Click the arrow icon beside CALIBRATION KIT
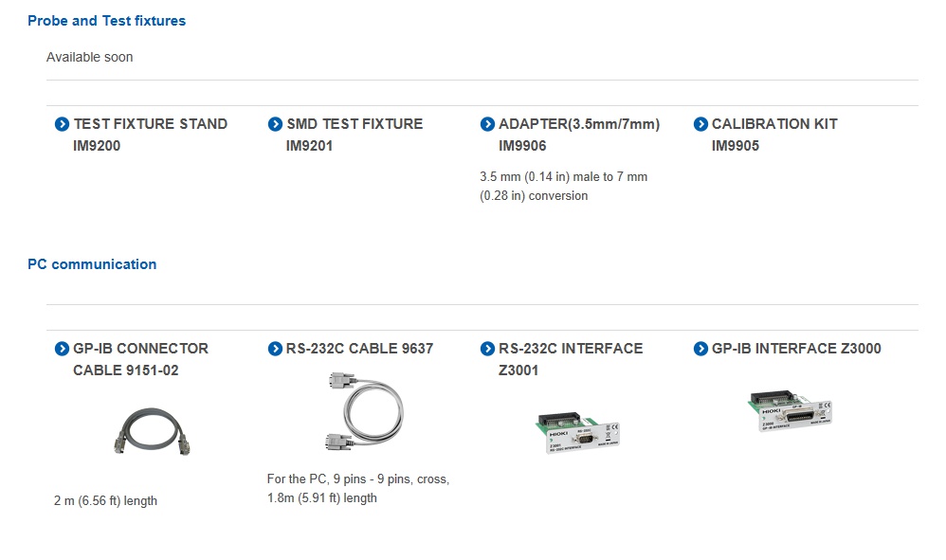This screenshot has width=946, height=560. point(700,124)
